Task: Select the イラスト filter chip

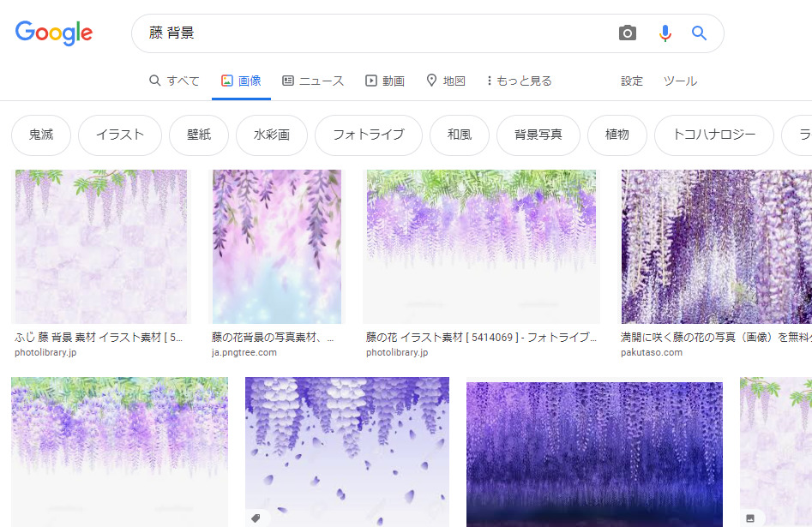Action: (120, 135)
